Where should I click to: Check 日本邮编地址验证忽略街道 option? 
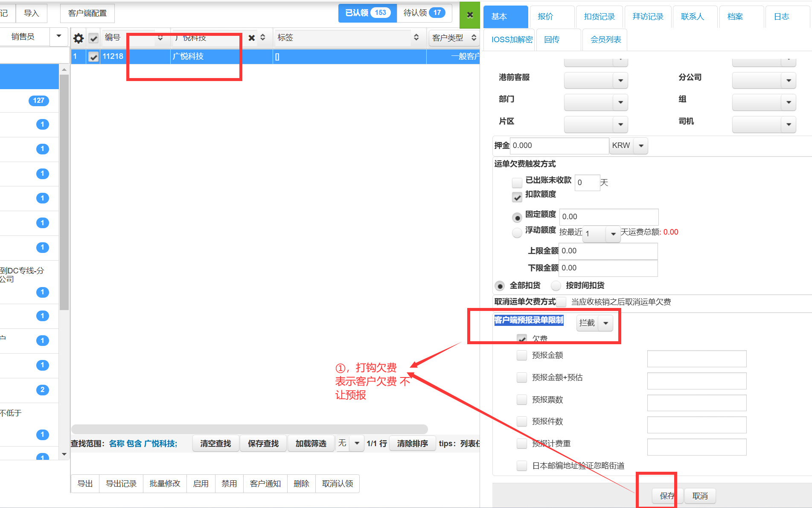(x=521, y=465)
